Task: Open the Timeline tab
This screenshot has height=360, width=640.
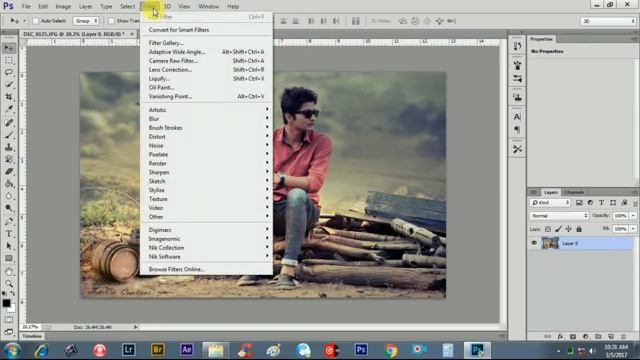Action: click(32, 336)
